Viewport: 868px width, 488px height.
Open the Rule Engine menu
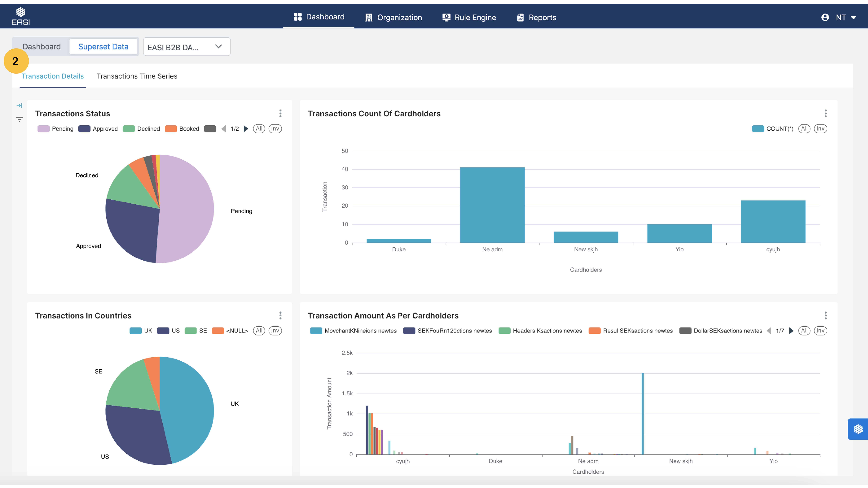click(469, 18)
